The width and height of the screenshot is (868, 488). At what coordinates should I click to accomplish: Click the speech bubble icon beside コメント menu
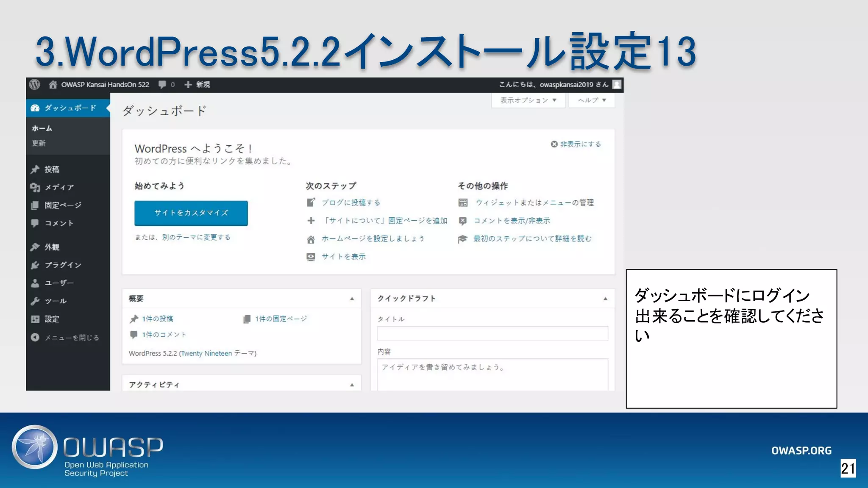35,223
